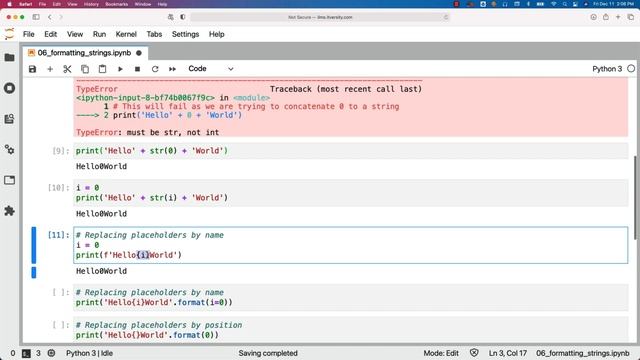Open the Tabs panel in the sidebar

9,180
